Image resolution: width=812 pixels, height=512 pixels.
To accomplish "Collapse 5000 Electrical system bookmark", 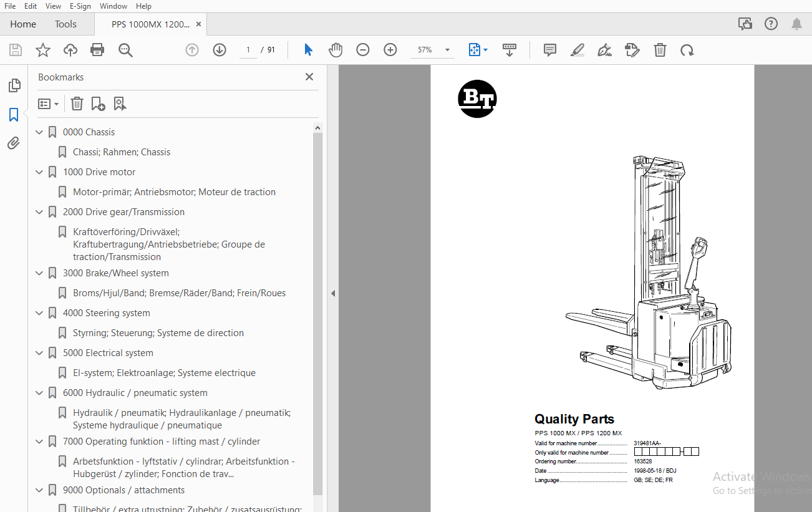I will (x=39, y=353).
